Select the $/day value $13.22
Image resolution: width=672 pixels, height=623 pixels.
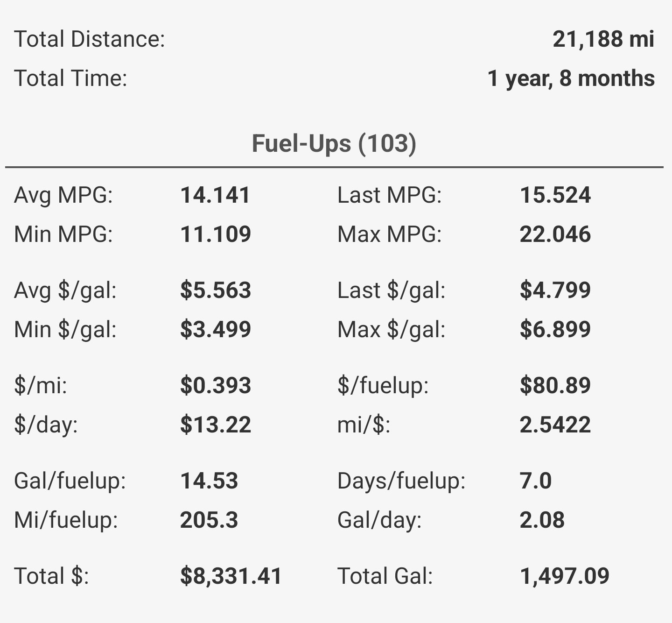pyautogui.click(x=216, y=425)
